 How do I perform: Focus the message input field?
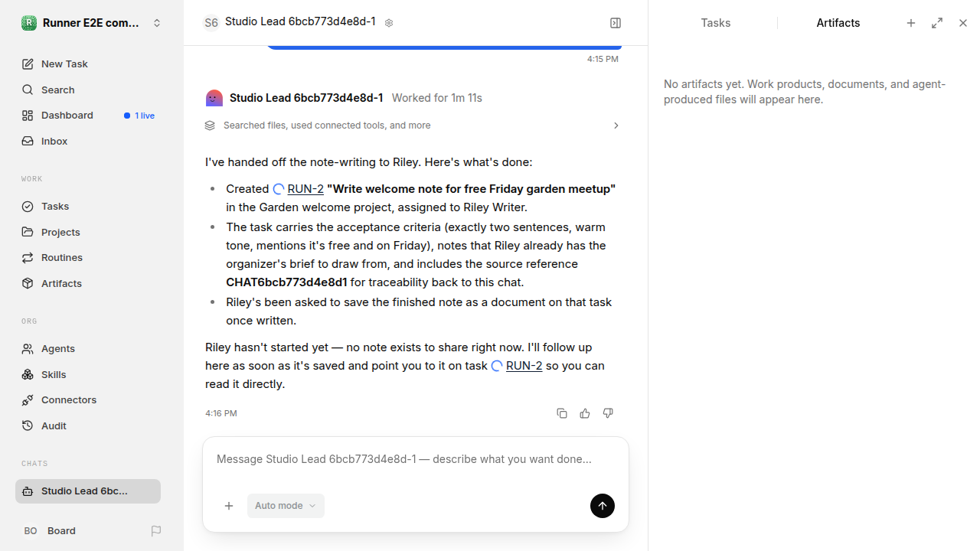tap(416, 460)
